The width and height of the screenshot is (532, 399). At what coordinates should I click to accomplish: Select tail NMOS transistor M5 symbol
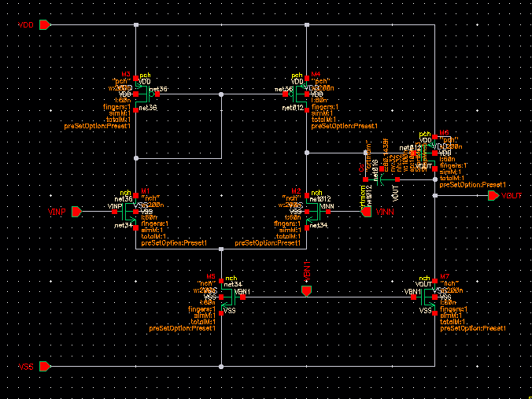click(x=231, y=297)
